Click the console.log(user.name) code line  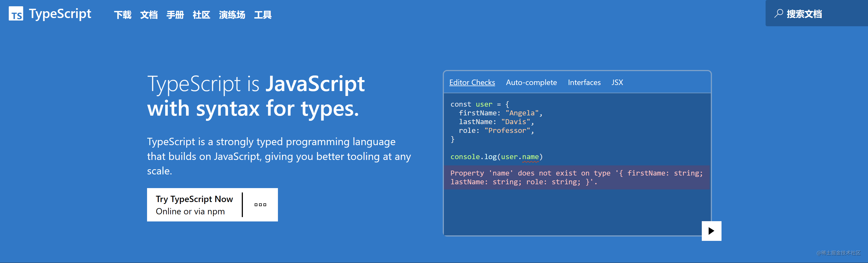(x=497, y=157)
